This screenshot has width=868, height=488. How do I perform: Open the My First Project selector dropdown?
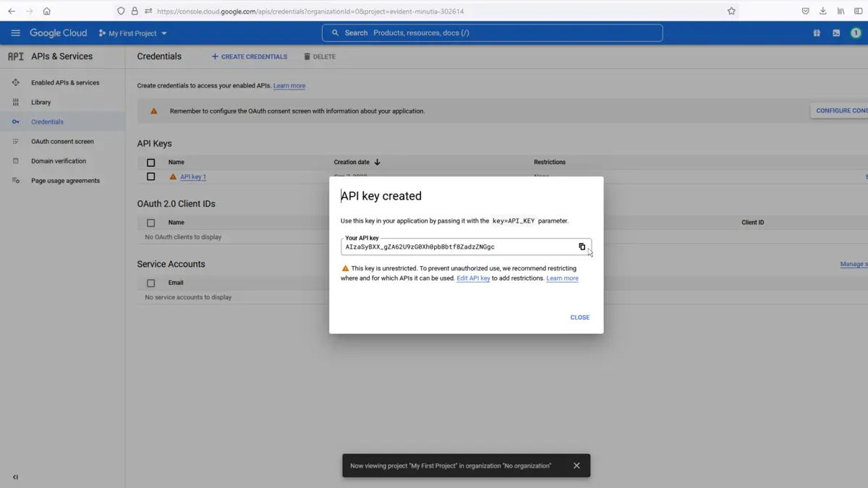[132, 33]
